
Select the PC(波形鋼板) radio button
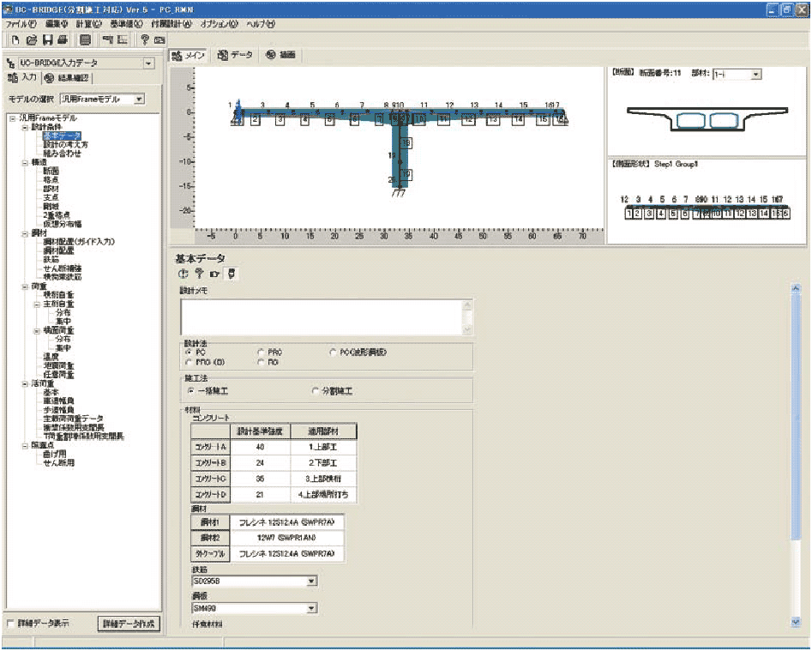click(x=333, y=353)
